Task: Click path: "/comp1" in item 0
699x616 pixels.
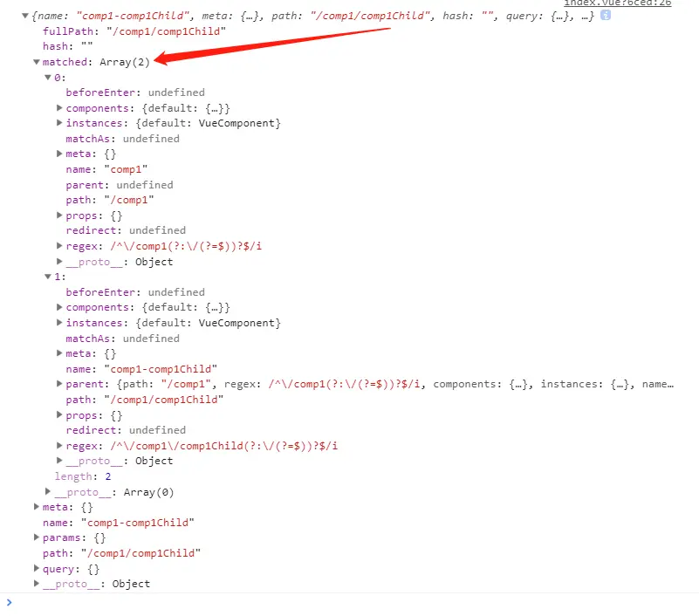Action: point(110,200)
